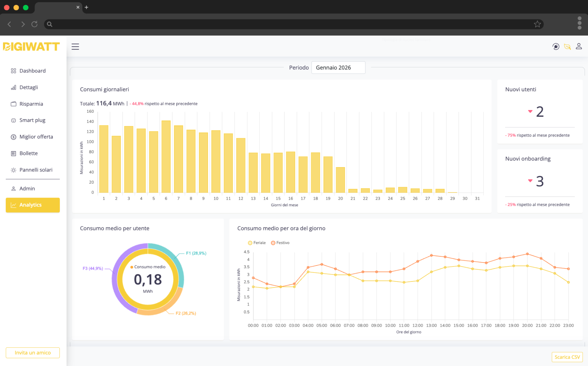This screenshot has width=588, height=366.
Task: Reload the page in browser
Action: [34, 24]
